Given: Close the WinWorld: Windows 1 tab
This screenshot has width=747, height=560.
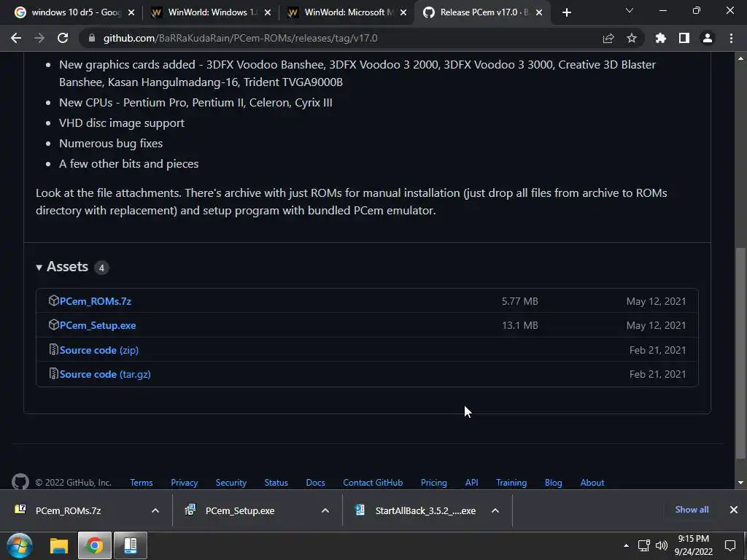Looking at the screenshot, I should pyautogui.click(x=268, y=13).
